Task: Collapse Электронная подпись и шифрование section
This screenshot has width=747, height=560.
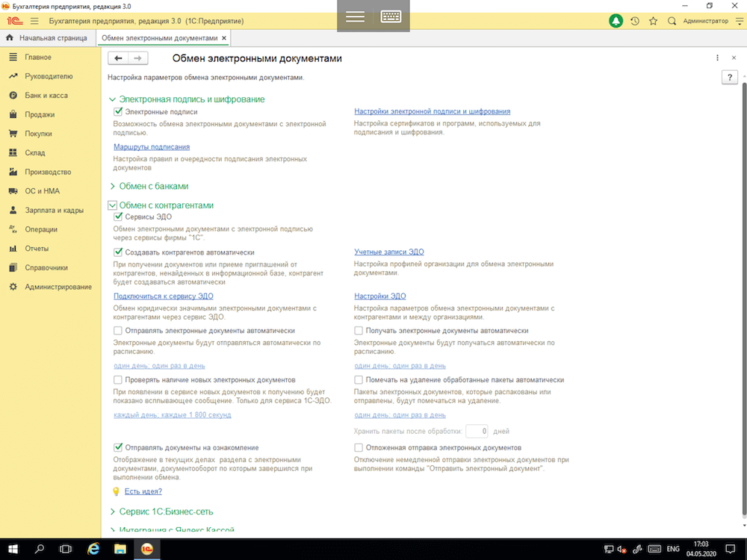Action: click(x=113, y=99)
